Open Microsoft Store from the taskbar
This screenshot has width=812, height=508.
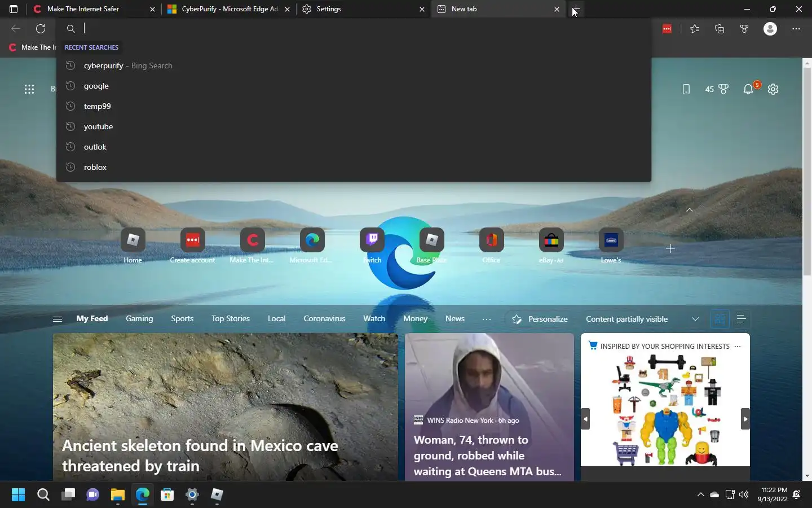pyautogui.click(x=167, y=495)
